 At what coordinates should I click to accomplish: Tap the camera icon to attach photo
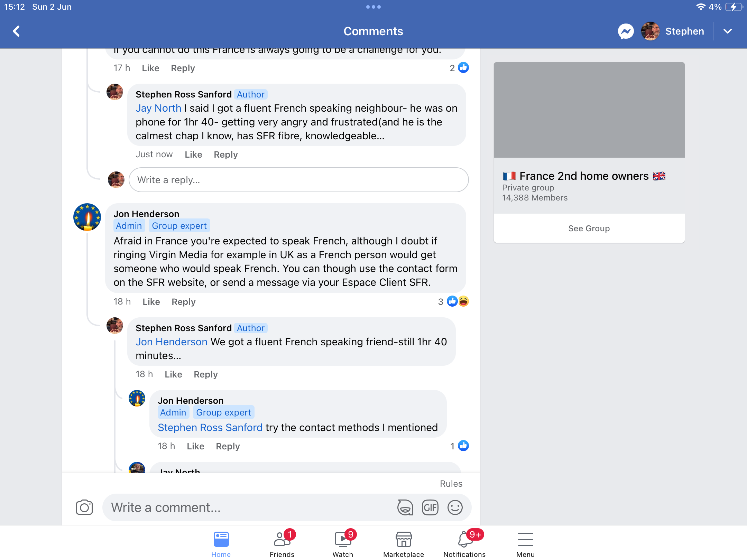[84, 507]
